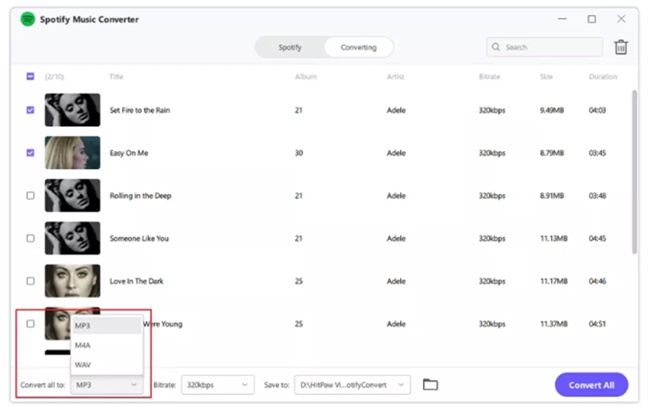Choose WAV from the format list

click(83, 365)
